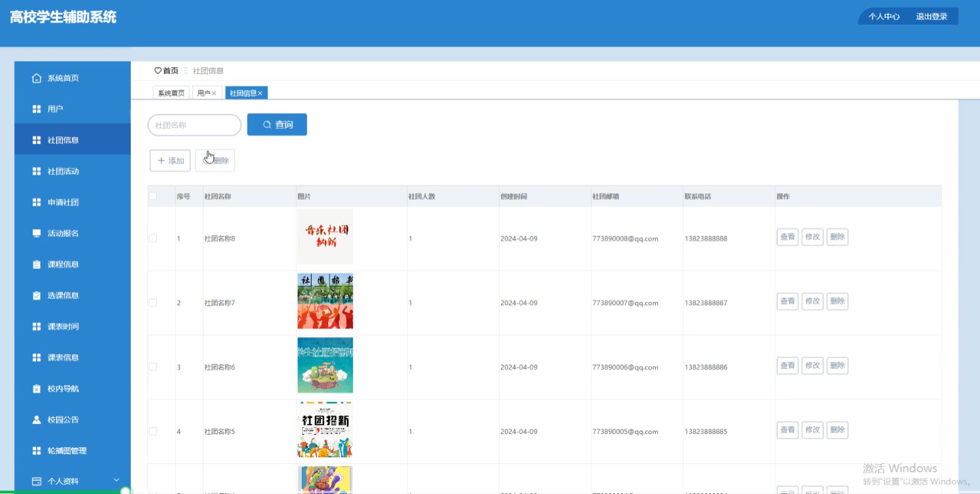
Task: Click the clipboard icon beside 选课信息
Action: tap(37, 296)
